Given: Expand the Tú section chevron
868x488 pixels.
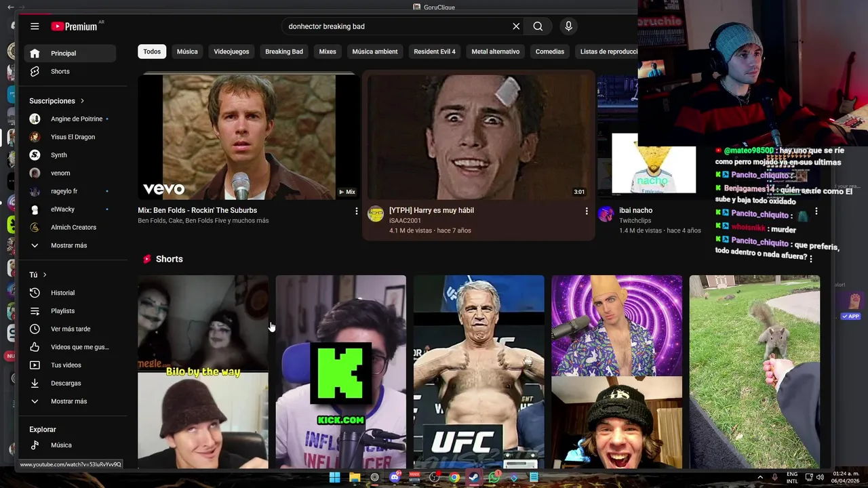Looking at the screenshot, I should [45, 274].
